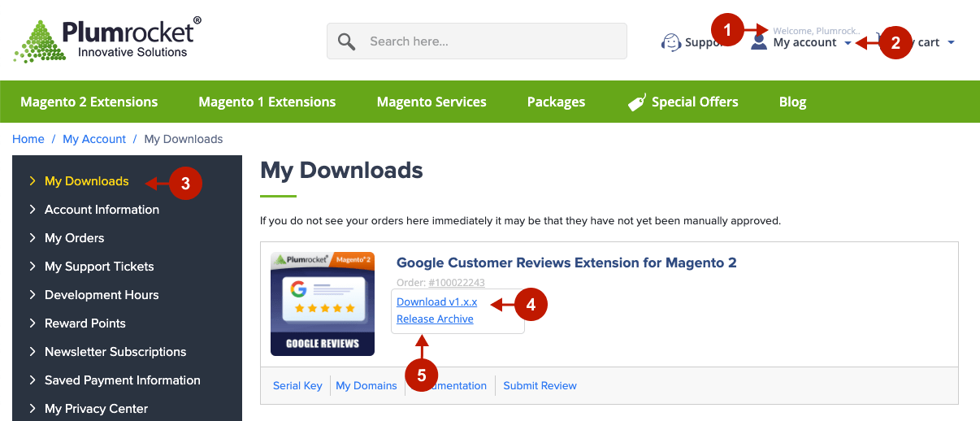Open Newsletter Subscriptions in sidebar

[115, 352]
